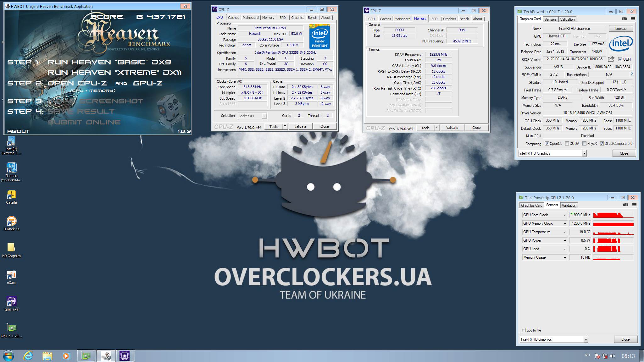Open the GPU-Z.1.20 desktop icon
Screen dimensions: 644x362
pos(11,331)
